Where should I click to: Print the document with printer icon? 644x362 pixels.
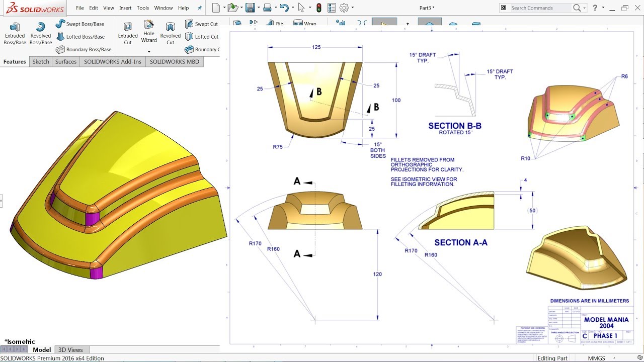click(x=267, y=8)
